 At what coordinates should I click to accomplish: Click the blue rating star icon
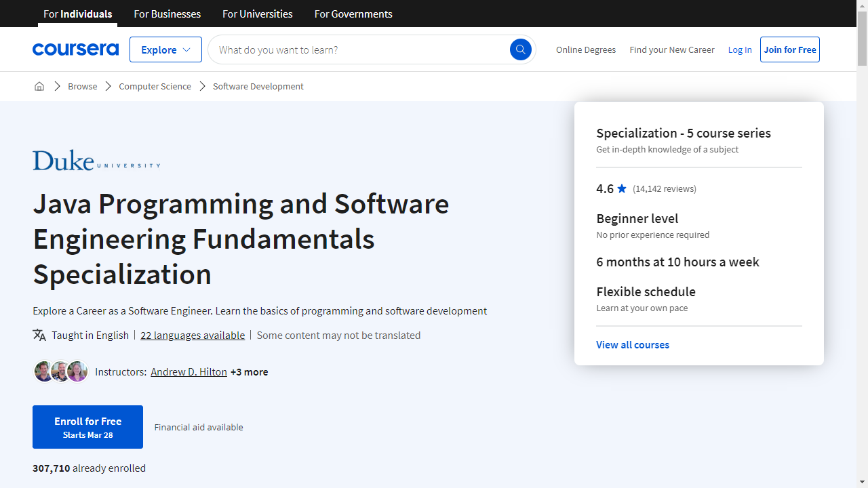pos(622,188)
